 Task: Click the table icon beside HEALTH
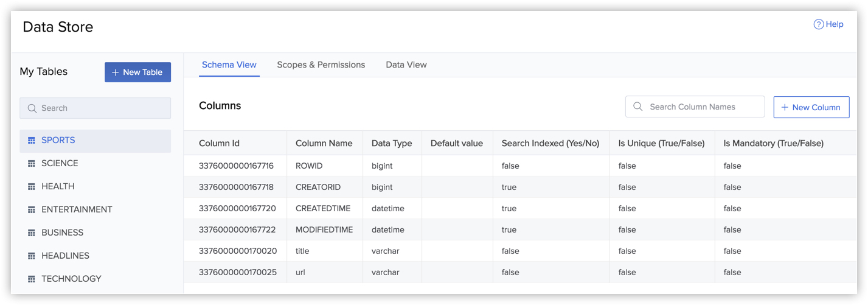click(32, 187)
